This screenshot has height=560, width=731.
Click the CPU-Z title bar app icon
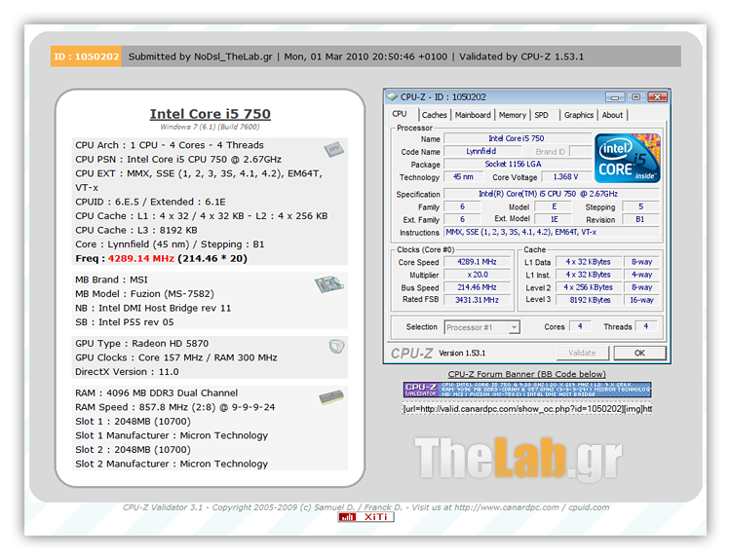point(392,96)
